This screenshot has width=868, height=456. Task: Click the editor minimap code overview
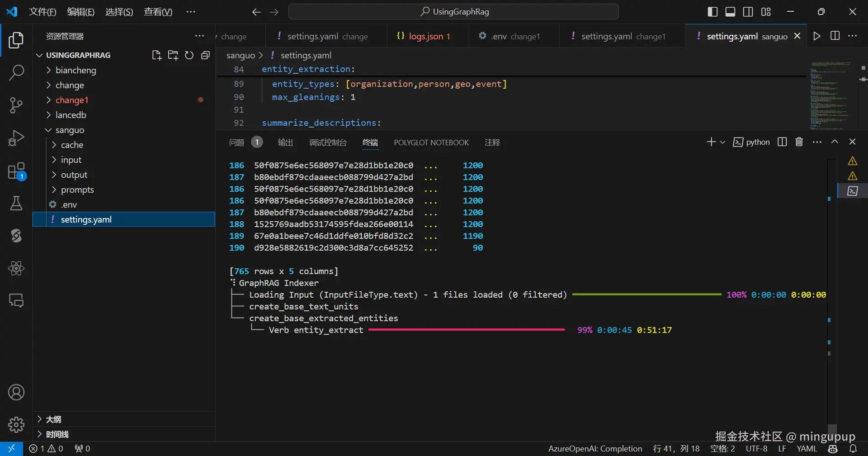pos(830,95)
